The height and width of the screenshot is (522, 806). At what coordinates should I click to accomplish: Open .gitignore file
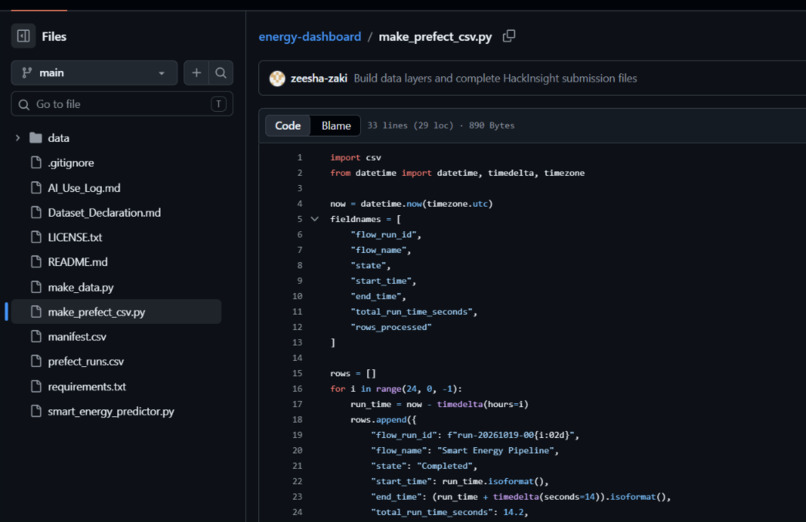click(x=71, y=163)
